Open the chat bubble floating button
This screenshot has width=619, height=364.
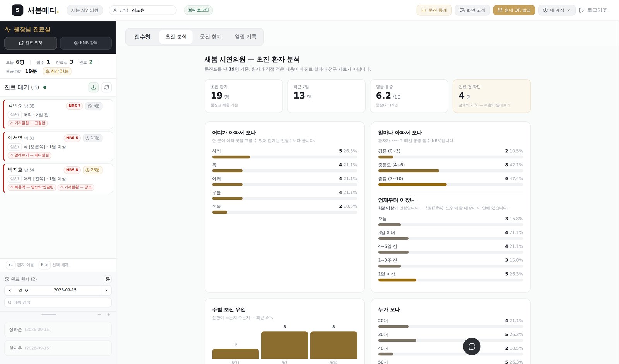[x=472, y=347]
